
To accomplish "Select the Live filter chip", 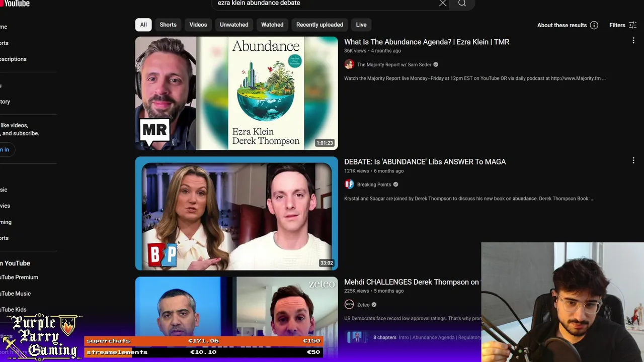I will pos(361,25).
